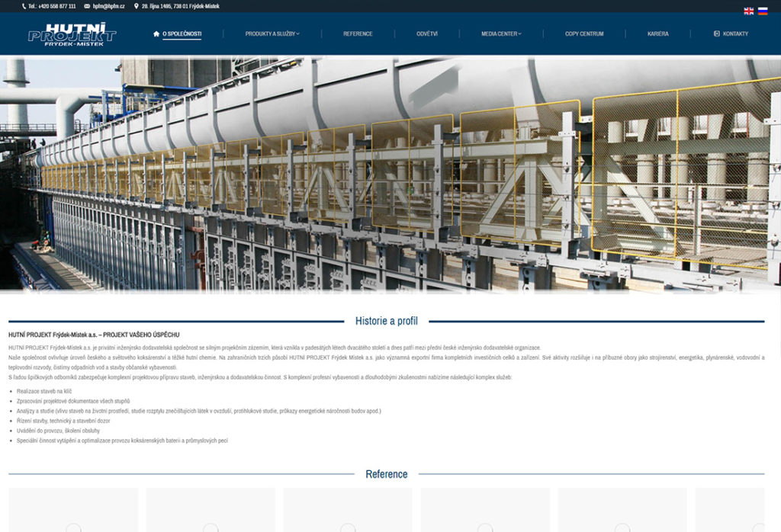Click the PROJEKT VAŠEHO ÚSPĚCHU subtitle
The height and width of the screenshot is (532, 781).
tap(141, 335)
